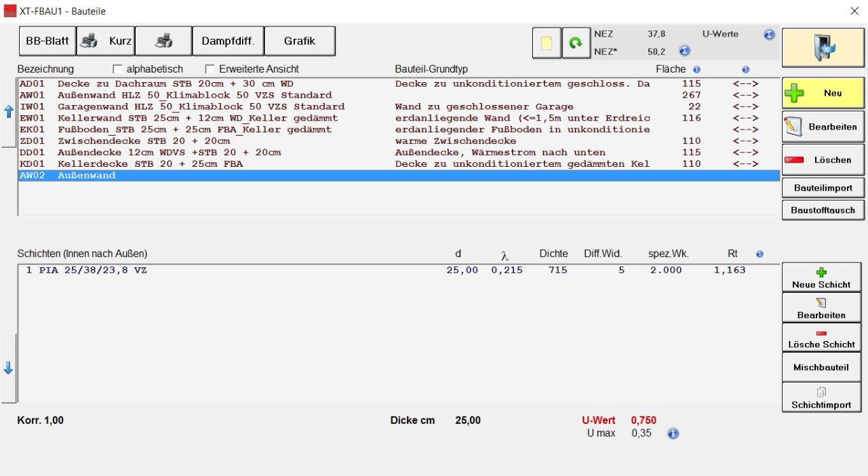Click info icon next to U-Werte
Image resolution: width=868 pixels, height=476 pixels.
tap(769, 35)
